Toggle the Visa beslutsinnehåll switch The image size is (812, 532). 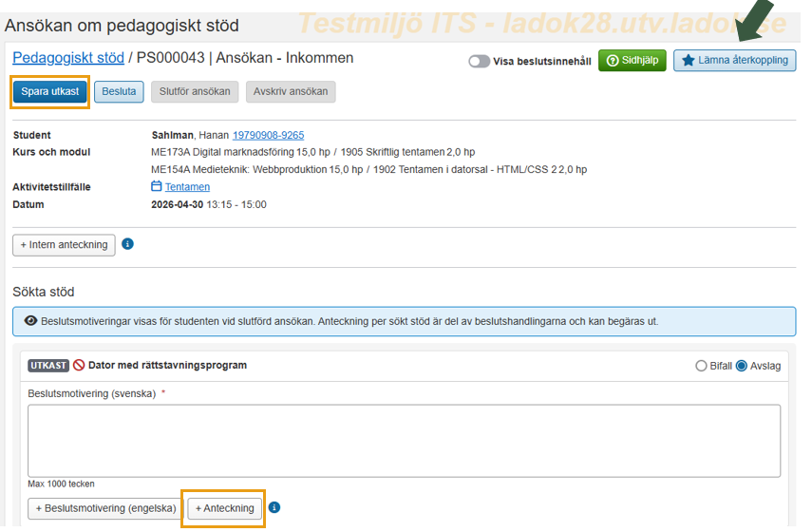479,62
